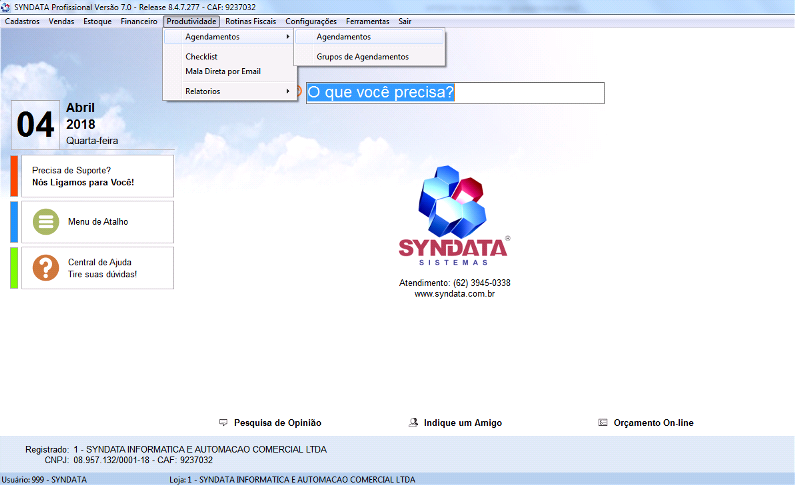Close the Produtividade menu
The height and width of the screenshot is (485, 795).
[191, 21]
